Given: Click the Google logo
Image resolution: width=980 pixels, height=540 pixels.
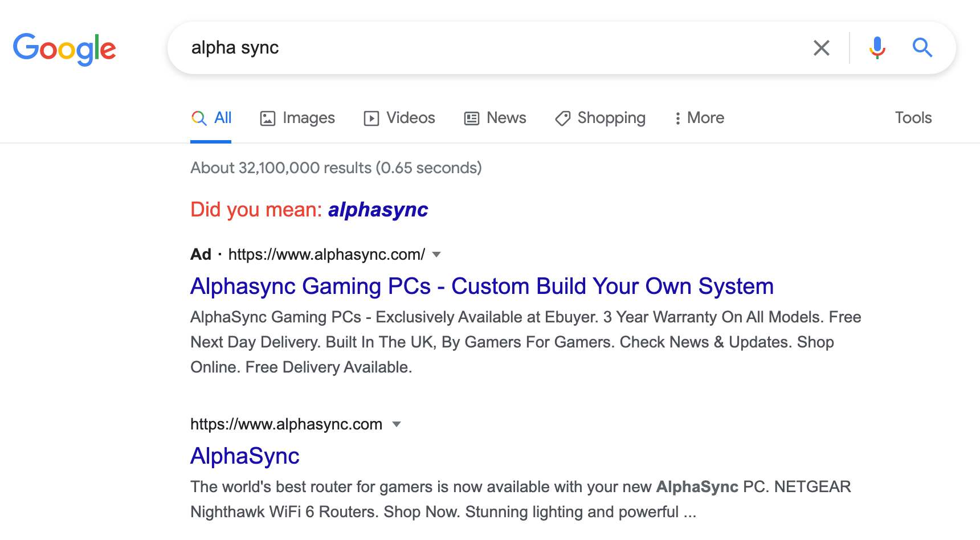Looking at the screenshot, I should (64, 49).
